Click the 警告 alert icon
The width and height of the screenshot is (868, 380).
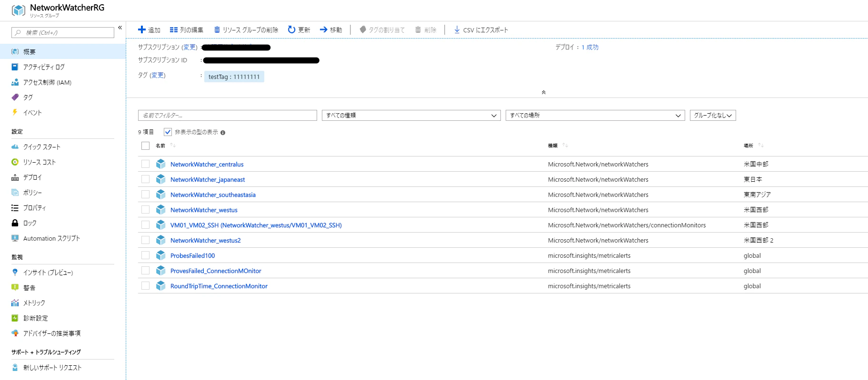tap(15, 288)
